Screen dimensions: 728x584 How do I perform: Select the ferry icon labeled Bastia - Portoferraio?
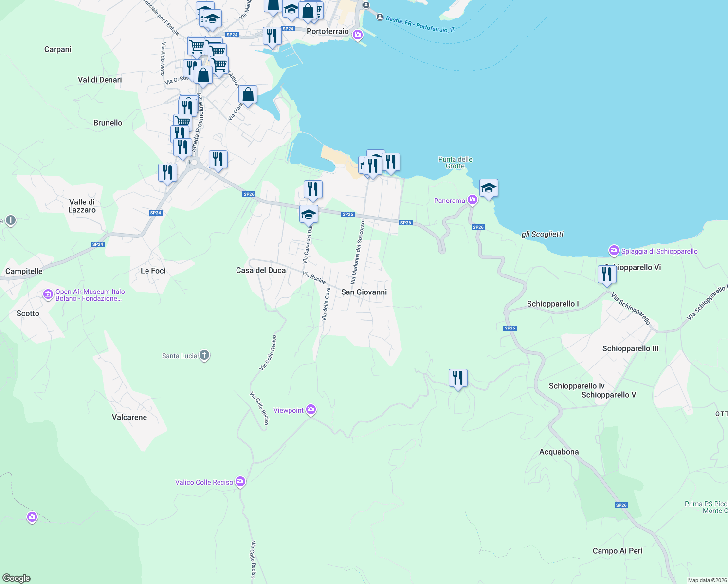379,16
